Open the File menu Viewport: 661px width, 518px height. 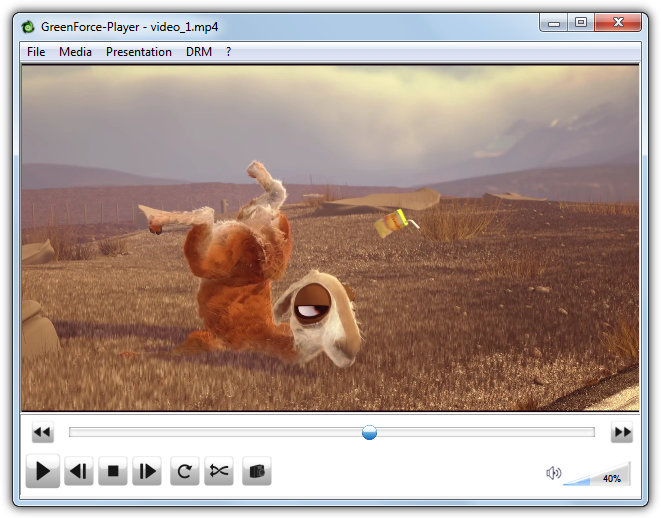point(36,52)
